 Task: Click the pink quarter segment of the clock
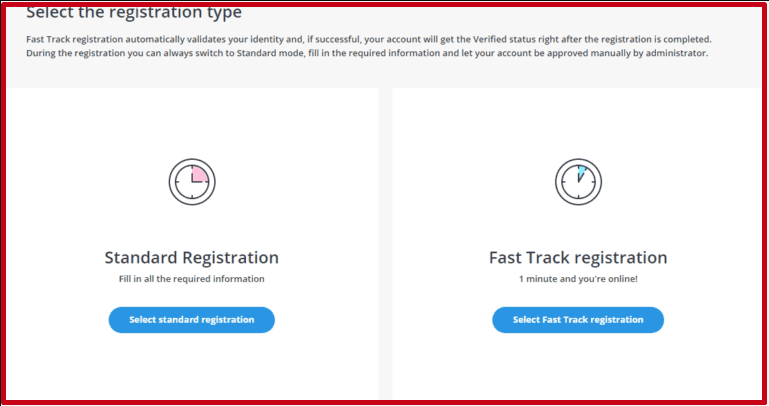pyautogui.click(x=199, y=175)
